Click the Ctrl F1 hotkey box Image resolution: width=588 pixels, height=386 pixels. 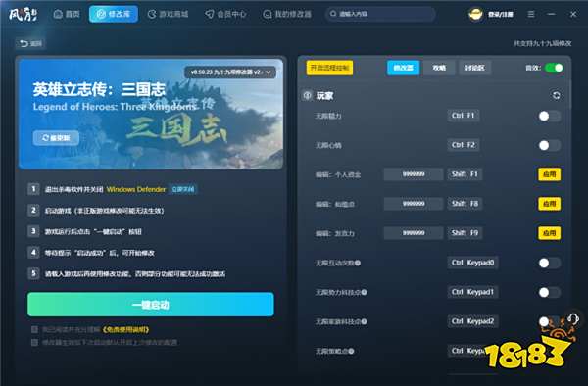464,116
